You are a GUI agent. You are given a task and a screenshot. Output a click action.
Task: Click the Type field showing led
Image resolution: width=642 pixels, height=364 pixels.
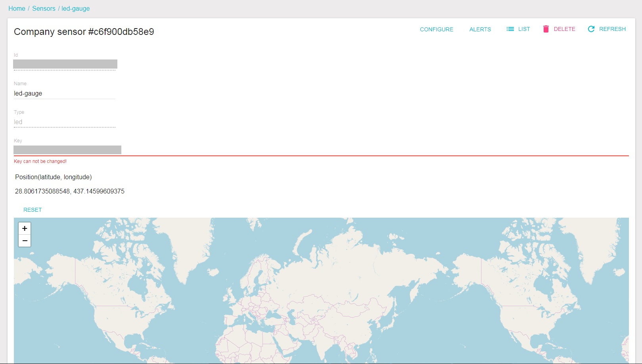[65, 122]
